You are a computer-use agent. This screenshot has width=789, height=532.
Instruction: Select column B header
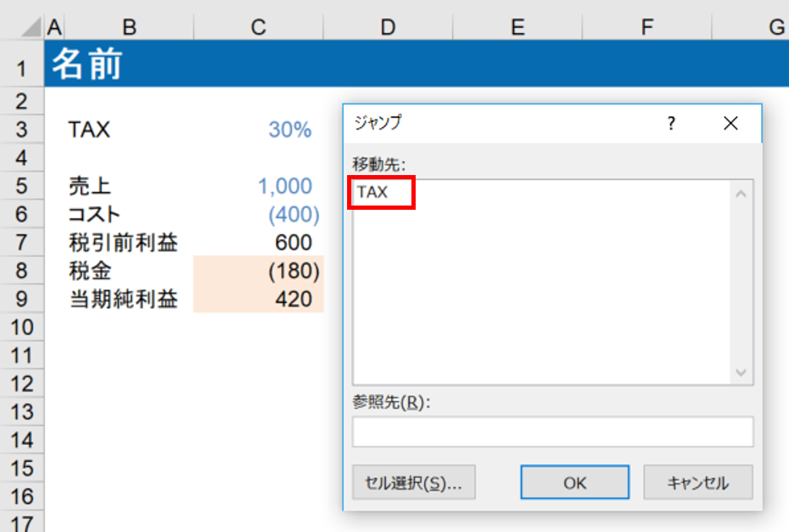click(129, 28)
